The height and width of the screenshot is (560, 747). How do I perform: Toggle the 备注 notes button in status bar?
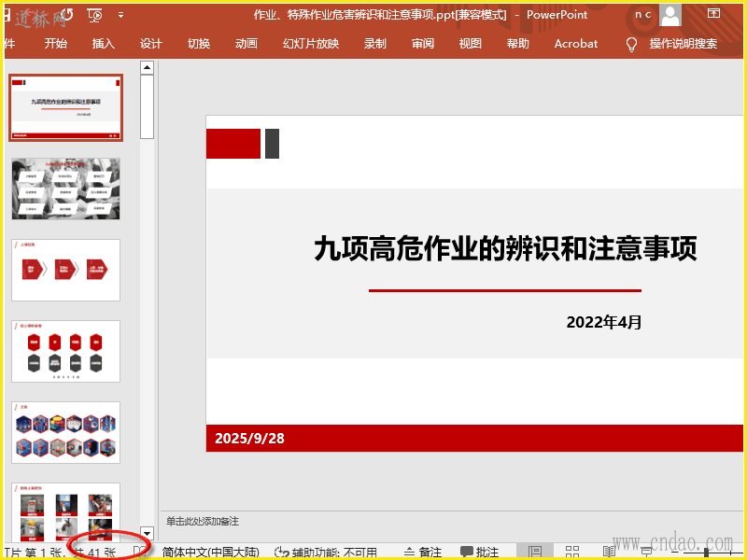pos(423,553)
